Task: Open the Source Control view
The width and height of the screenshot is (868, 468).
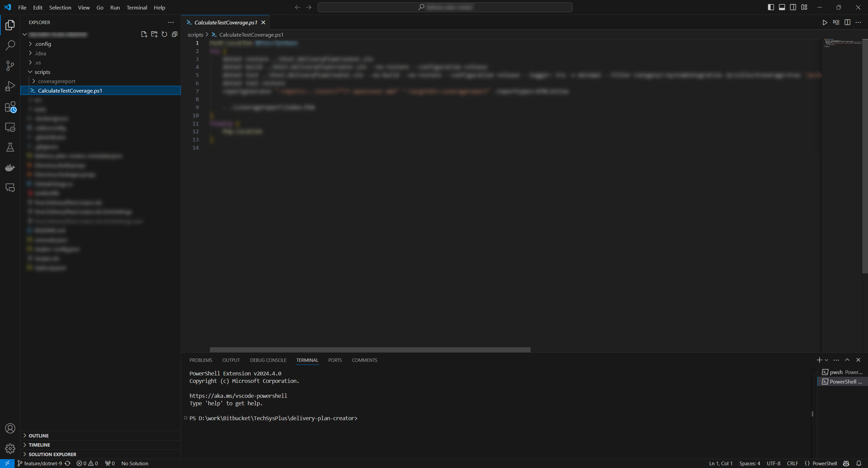Action: click(x=10, y=66)
